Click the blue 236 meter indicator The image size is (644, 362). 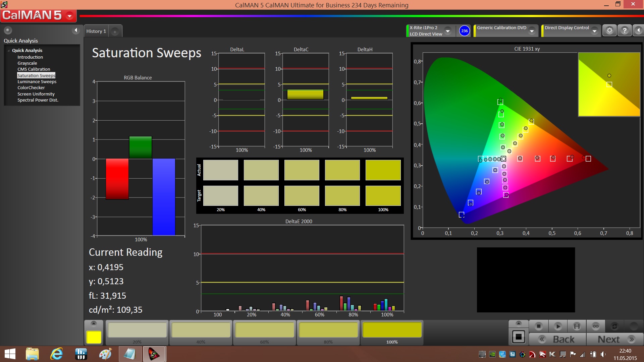464,31
